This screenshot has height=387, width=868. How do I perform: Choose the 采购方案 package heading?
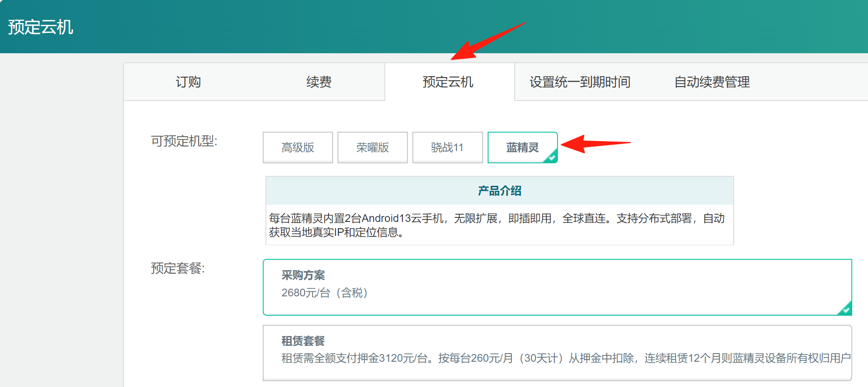[x=303, y=275]
